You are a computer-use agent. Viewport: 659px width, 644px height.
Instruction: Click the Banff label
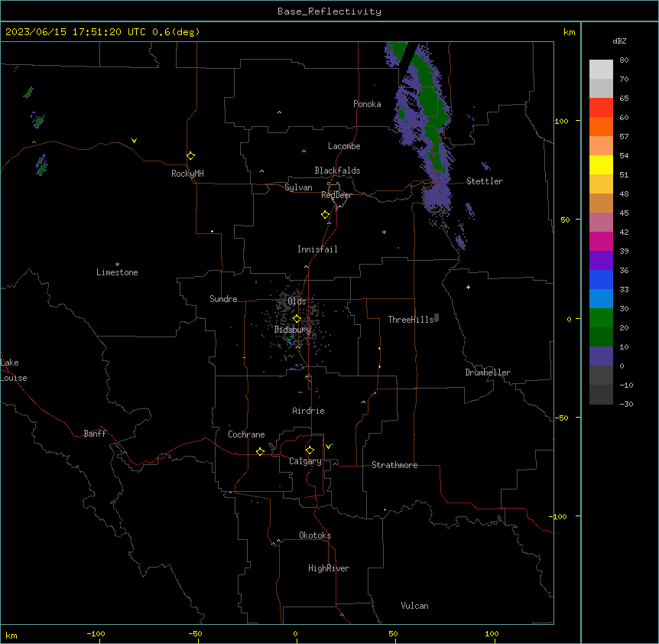point(95,434)
